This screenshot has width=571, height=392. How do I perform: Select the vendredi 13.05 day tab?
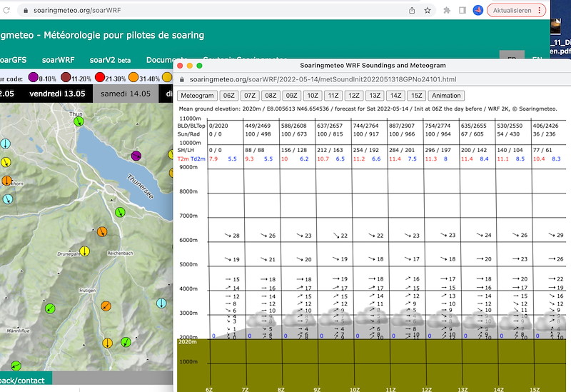coord(57,94)
